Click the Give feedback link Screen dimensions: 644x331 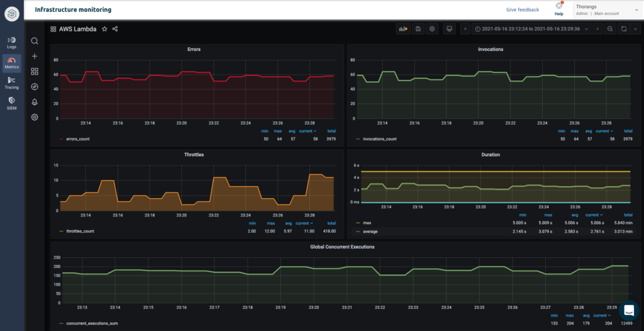tap(523, 9)
